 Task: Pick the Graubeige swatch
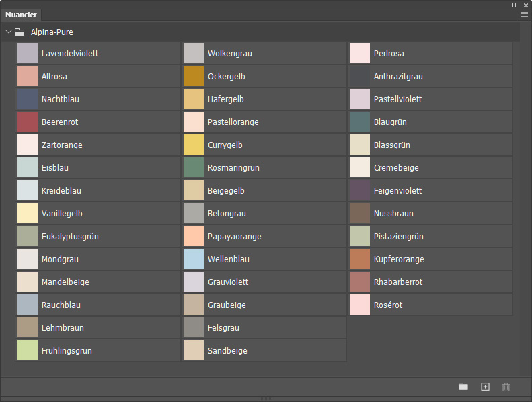pos(194,305)
